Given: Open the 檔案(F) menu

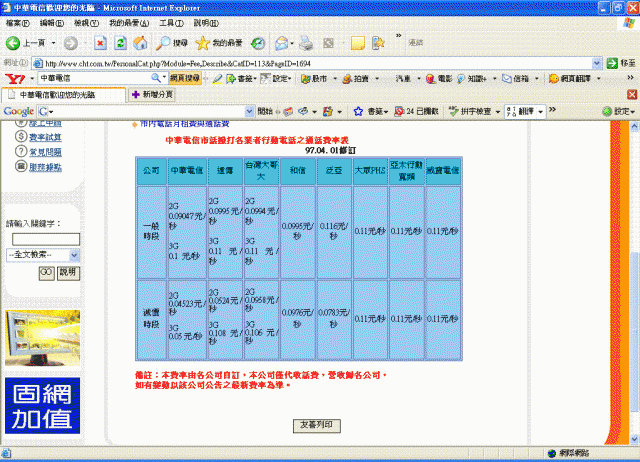Looking at the screenshot, I should 18,23.
